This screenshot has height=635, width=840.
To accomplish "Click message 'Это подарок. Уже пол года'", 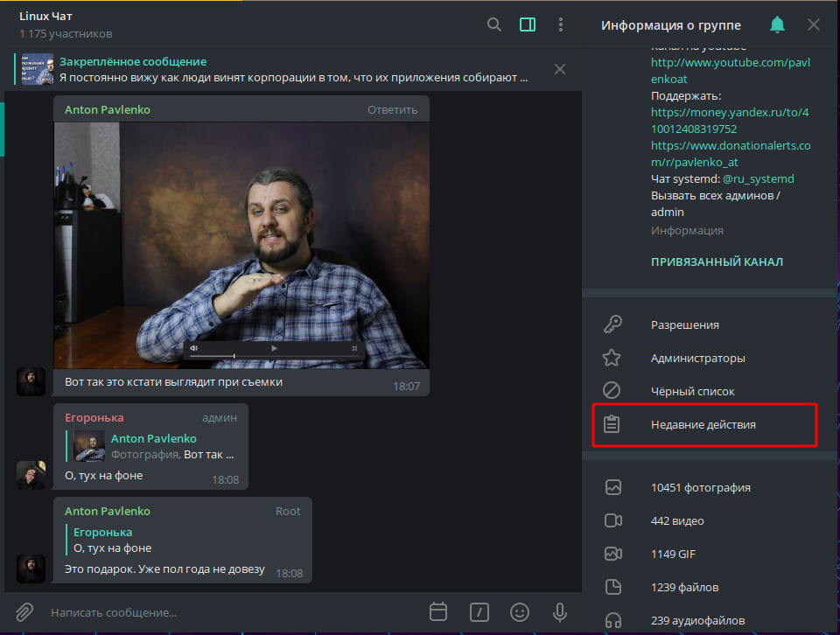I will tap(165, 569).
